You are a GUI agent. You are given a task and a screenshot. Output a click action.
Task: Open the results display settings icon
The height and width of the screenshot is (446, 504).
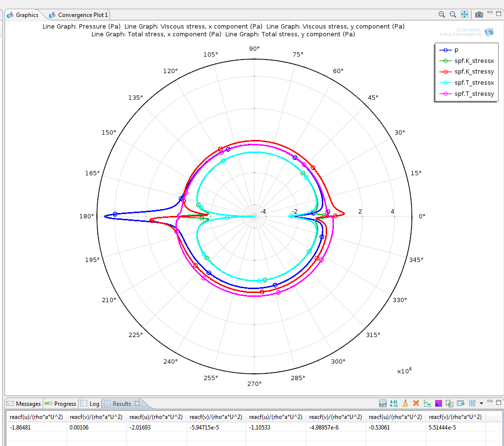point(382,403)
